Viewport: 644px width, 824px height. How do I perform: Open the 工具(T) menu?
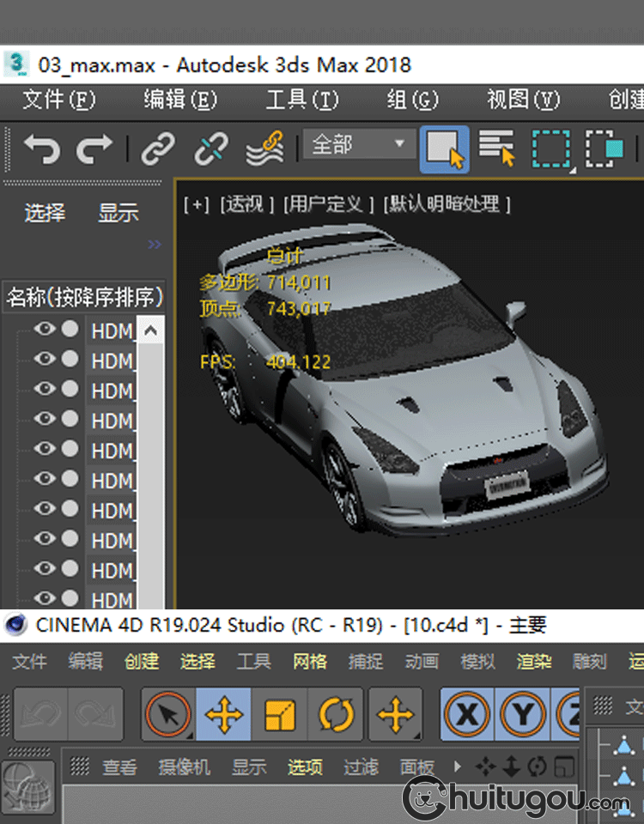click(301, 100)
